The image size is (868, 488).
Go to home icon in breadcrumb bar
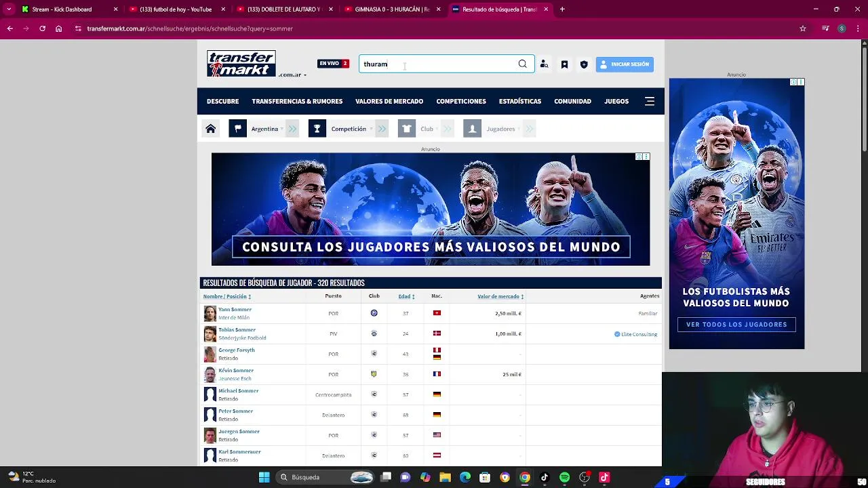[211, 129]
